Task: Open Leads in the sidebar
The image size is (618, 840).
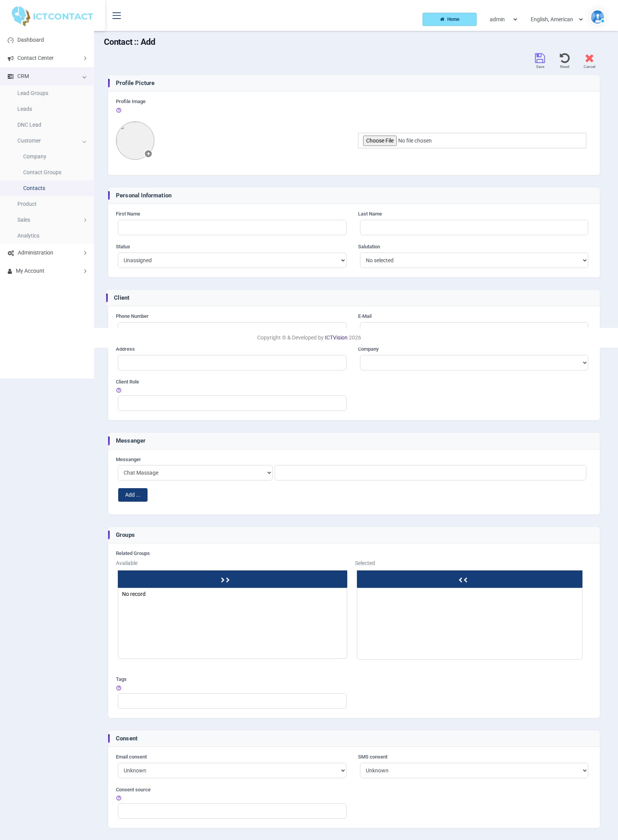Action: 25,109
